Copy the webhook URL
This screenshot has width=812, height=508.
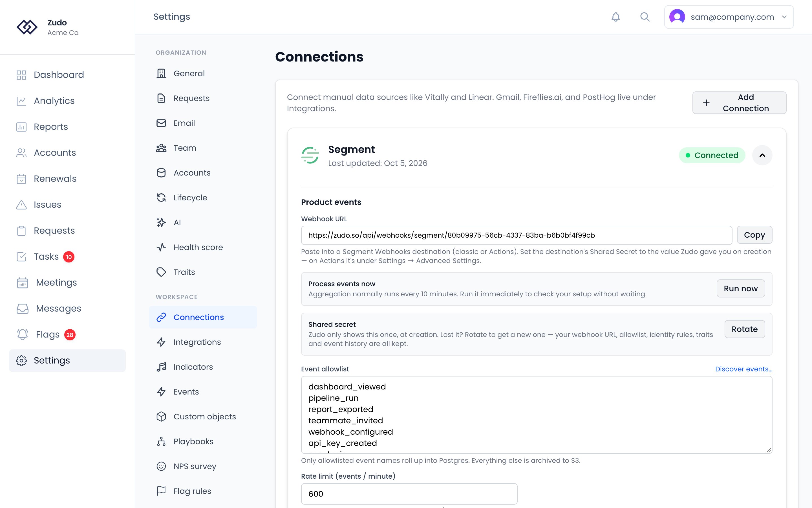click(754, 235)
